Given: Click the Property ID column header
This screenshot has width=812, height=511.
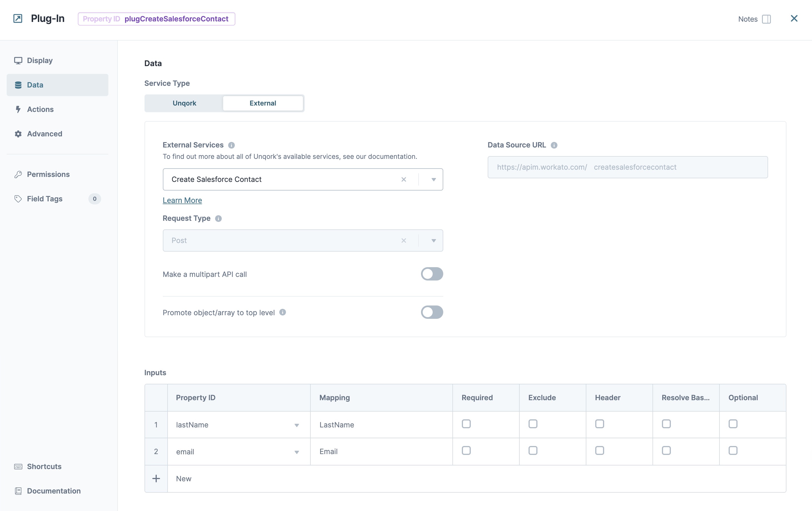Looking at the screenshot, I should click(x=239, y=398).
